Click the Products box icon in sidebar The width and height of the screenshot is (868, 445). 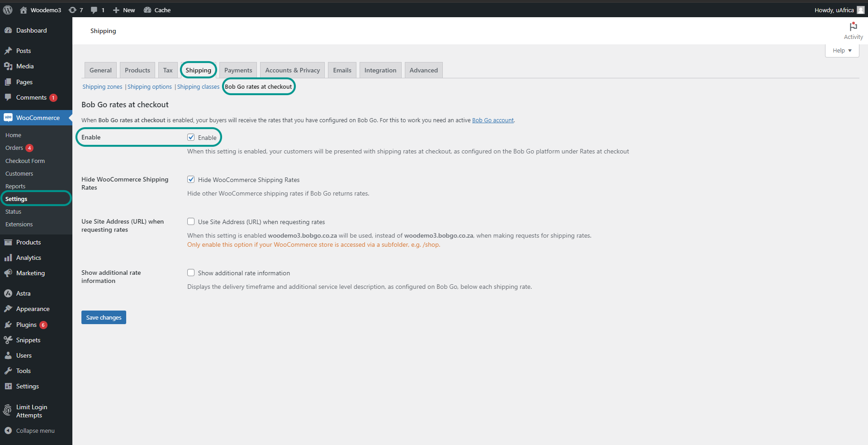tap(8, 242)
